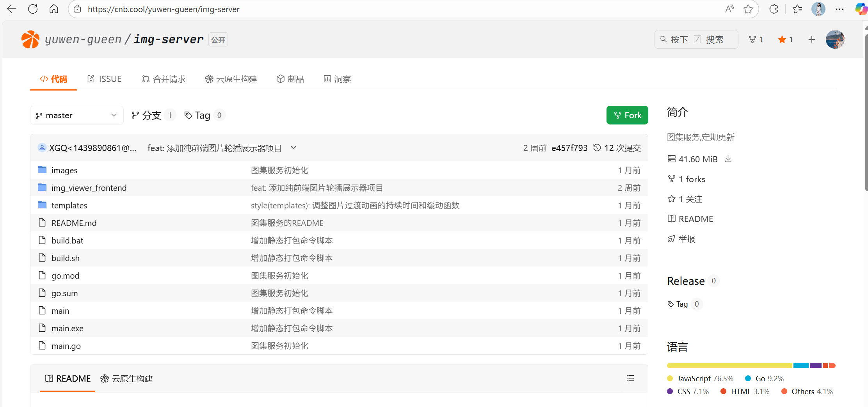Open the commit hash e457f793 link
This screenshot has height=407, width=868.
click(x=569, y=148)
